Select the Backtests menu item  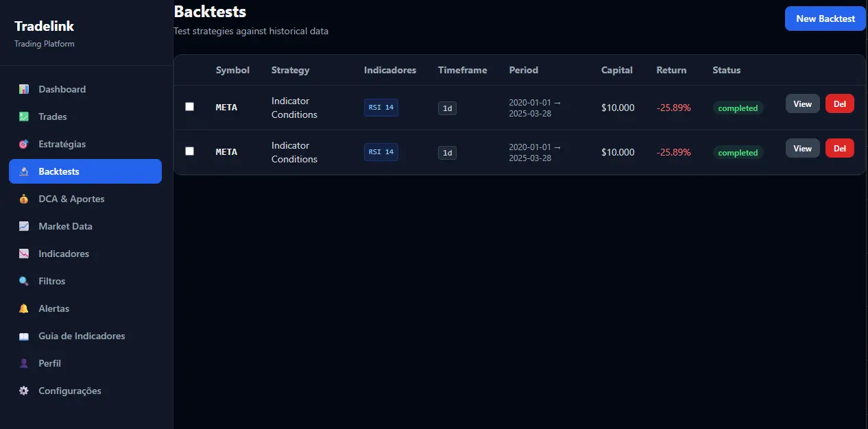[85, 171]
